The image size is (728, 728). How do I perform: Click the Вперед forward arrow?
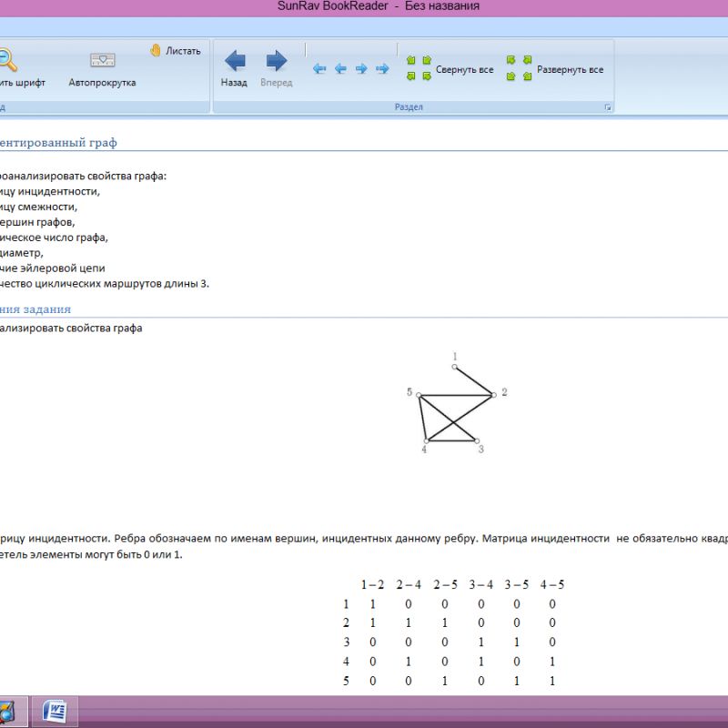pyautogui.click(x=276, y=68)
